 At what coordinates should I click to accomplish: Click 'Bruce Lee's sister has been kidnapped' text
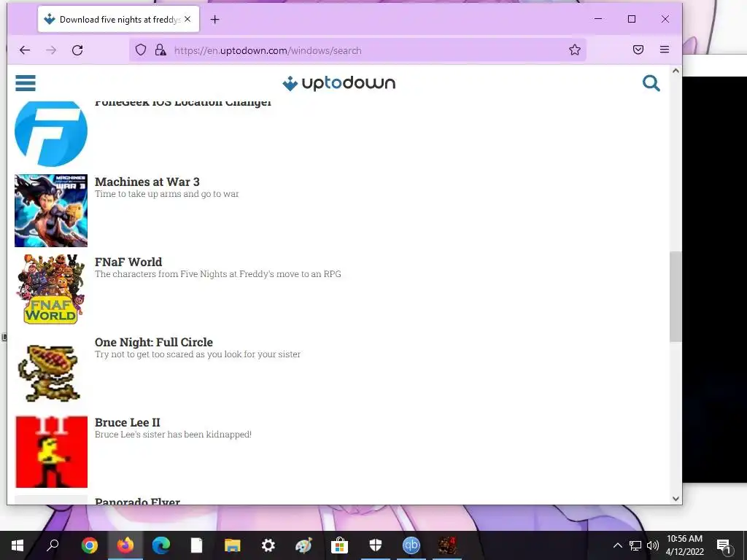click(173, 435)
